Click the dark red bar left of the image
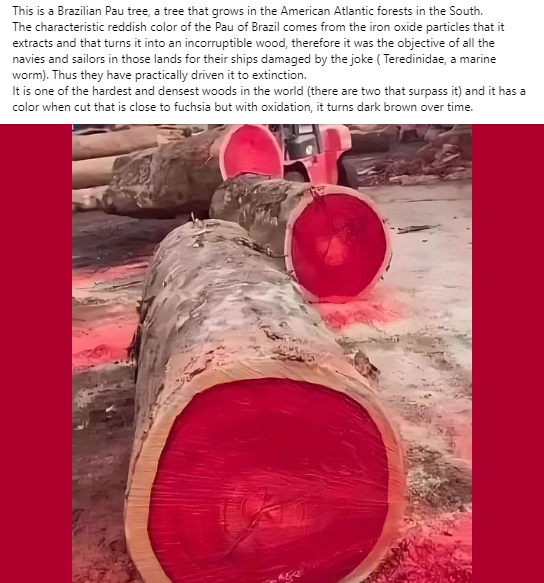Screen dimensions: 544x583 36,353
